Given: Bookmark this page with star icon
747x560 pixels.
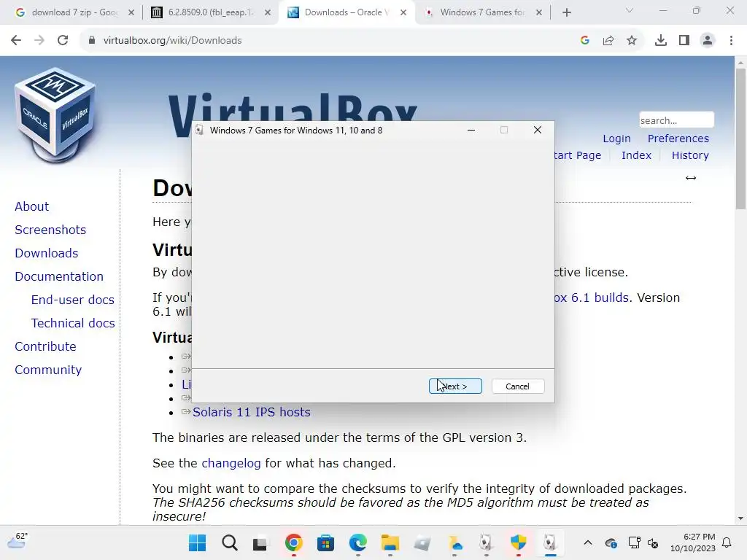Looking at the screenshot, I should pos(632,41).
